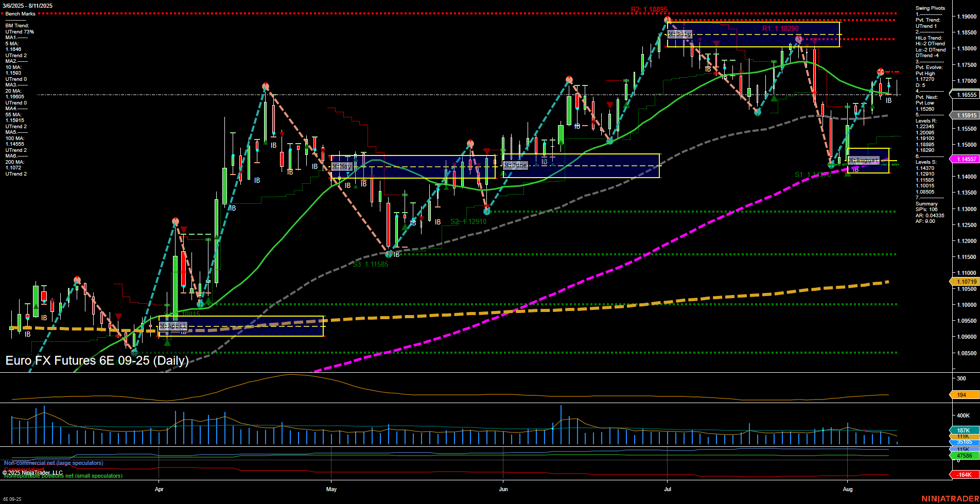Image resolution: width=980 pixels, height=504 pixels.
Task: Select the teal dot pivot marker at S2 1.12910
Action: coord(486,212)
